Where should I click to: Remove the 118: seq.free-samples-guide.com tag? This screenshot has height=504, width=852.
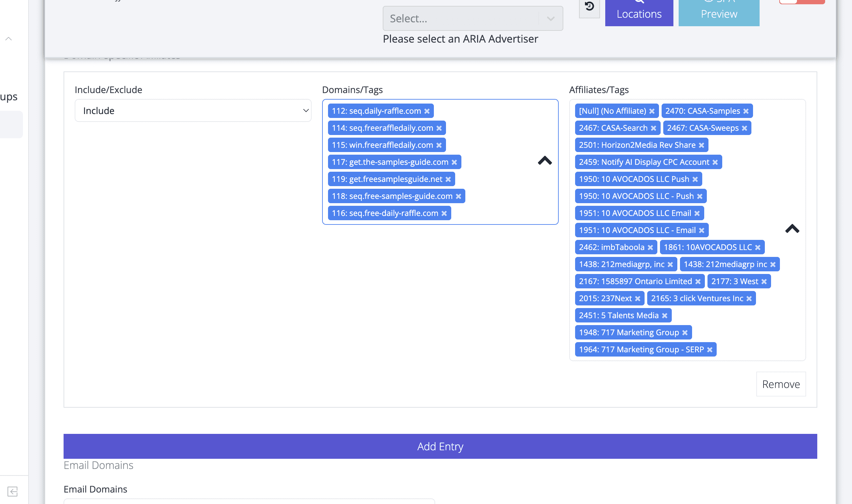458,196
